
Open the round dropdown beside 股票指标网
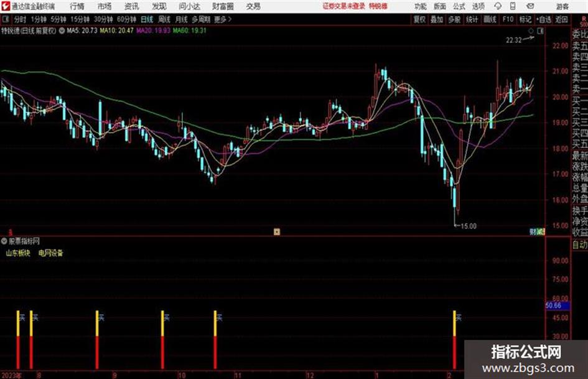point(4,241)
